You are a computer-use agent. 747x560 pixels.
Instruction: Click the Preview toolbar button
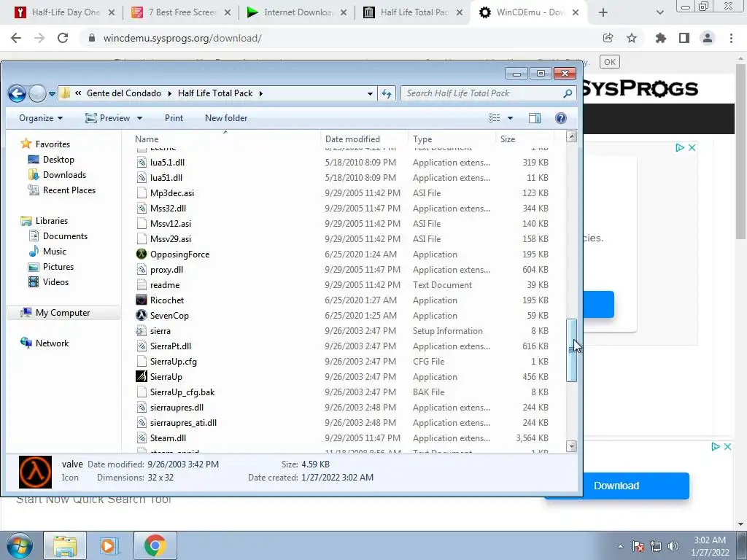(108, 118)
